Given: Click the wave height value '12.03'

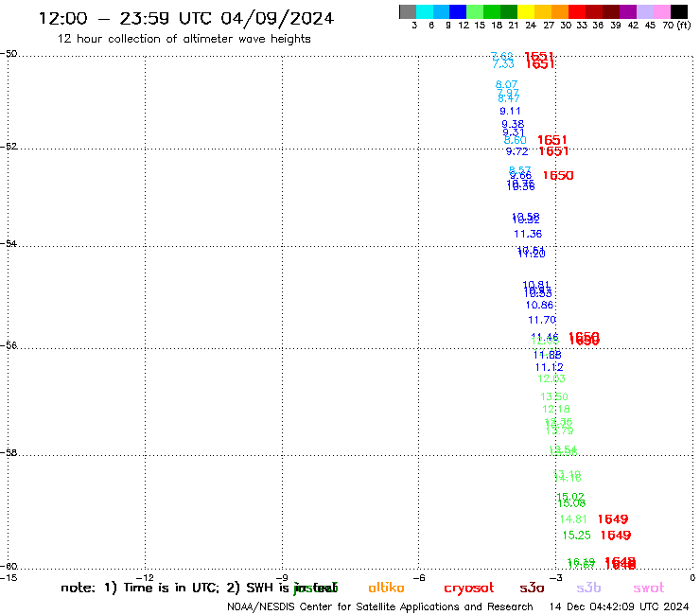Looking at the screenshot, I should click(551, 378).
